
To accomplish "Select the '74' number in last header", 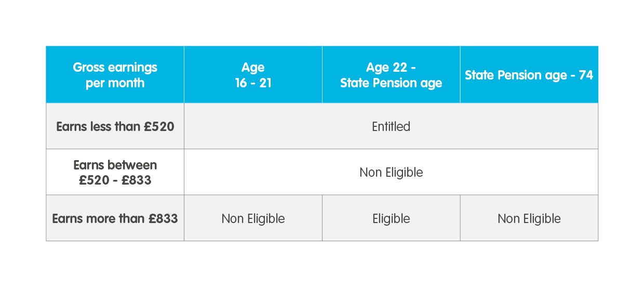I will 586,75.
